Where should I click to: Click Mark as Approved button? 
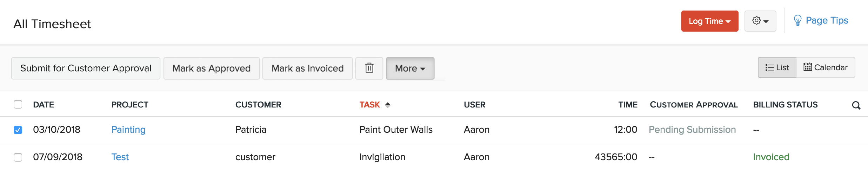211,68
